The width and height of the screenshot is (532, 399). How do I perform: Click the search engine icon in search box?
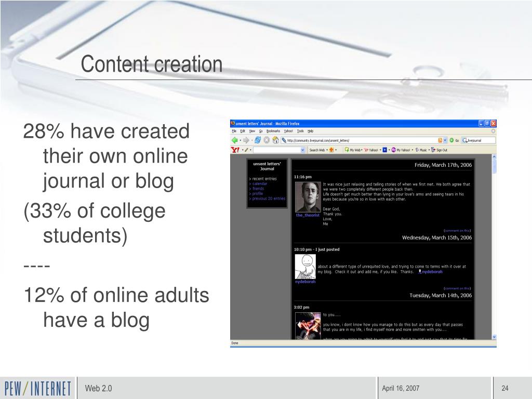[464, 140]
